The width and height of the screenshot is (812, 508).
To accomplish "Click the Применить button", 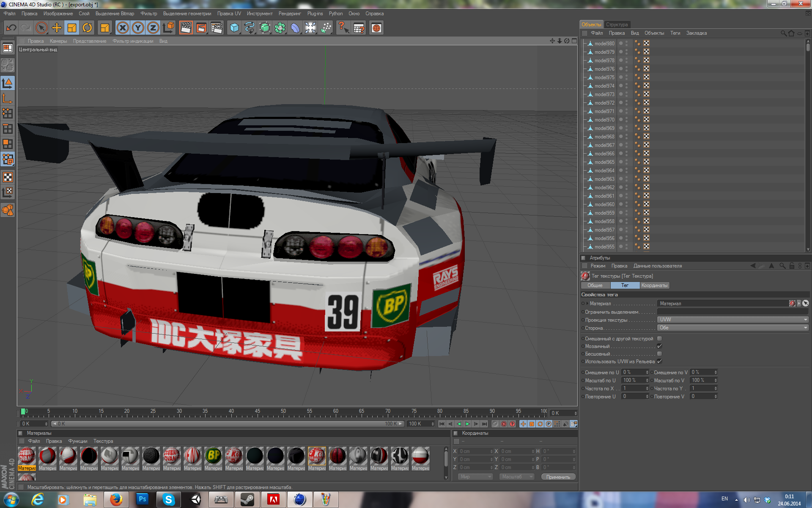I will click(x=558, y=477).
